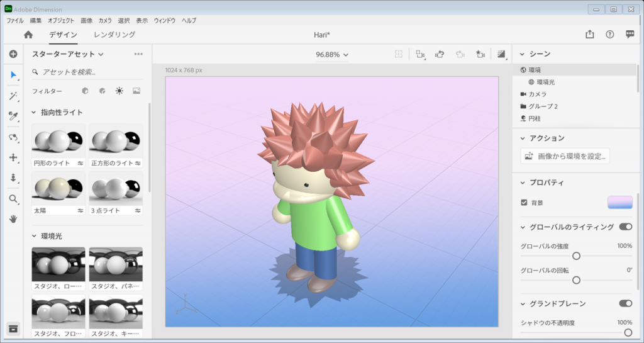
Task: Select the Hand pan tool
Action: click(x=13, y=219)
